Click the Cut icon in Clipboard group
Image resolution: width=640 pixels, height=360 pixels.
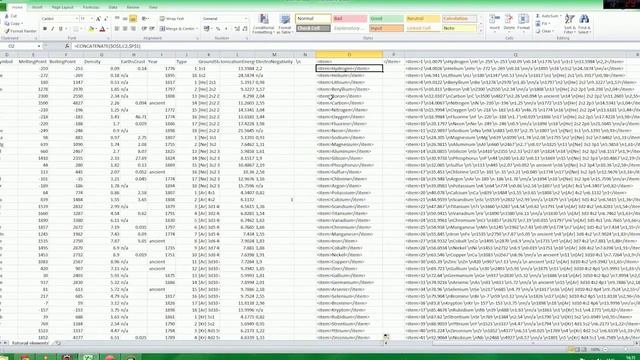(x=7, y=16)
